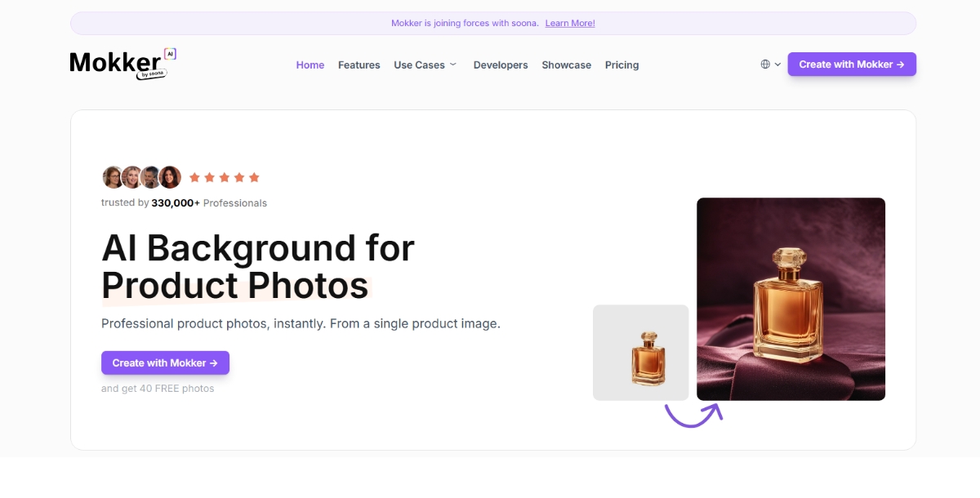
Task: Click the first professional avatar photo
Action: (x=113, y=176)
